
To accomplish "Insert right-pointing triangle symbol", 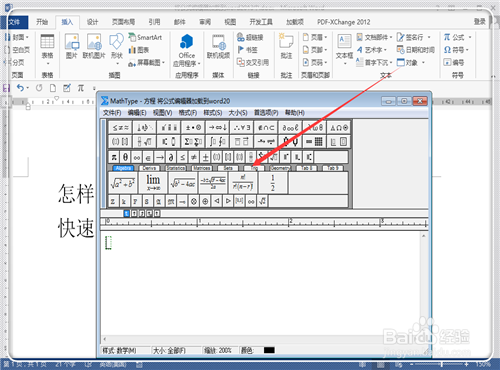I will pos(228,201).
